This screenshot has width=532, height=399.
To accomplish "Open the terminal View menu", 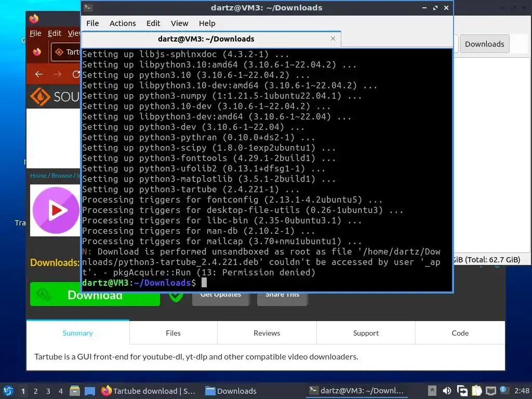I will click(179, 23).
